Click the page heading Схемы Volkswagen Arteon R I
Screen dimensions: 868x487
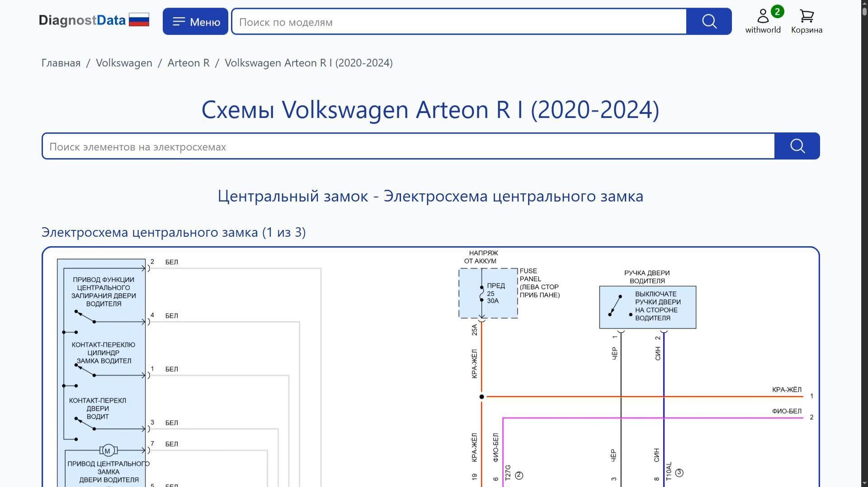tap(430, 110)
